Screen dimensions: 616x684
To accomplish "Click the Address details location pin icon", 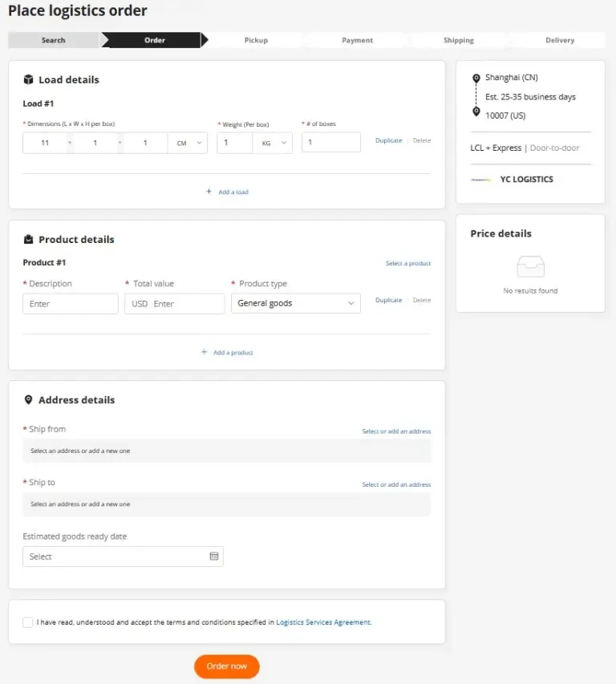I will (x=30, y=400).
